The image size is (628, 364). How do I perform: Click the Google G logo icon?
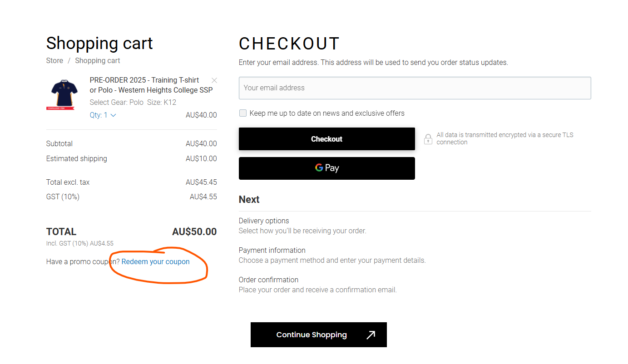[319, 167]
